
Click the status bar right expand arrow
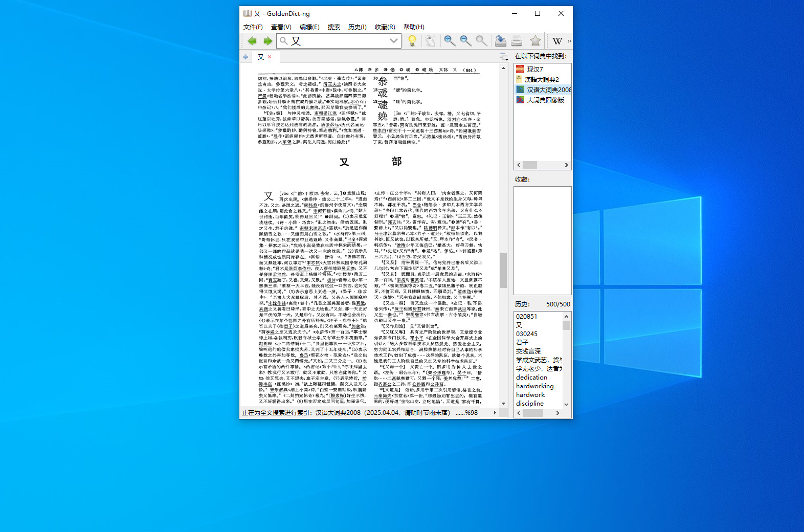[495, 412]
